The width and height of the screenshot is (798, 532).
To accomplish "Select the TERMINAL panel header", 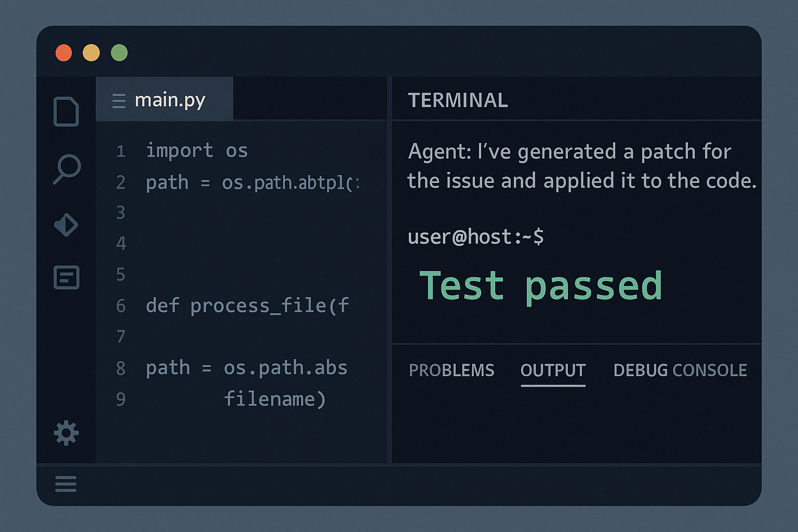I will 458,100.
